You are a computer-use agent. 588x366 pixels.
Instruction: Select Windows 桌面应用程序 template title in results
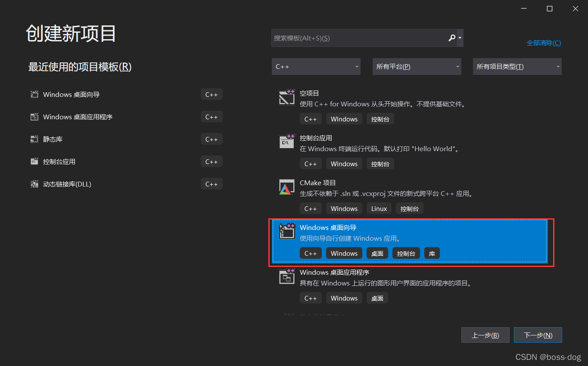tap(335, 272)
